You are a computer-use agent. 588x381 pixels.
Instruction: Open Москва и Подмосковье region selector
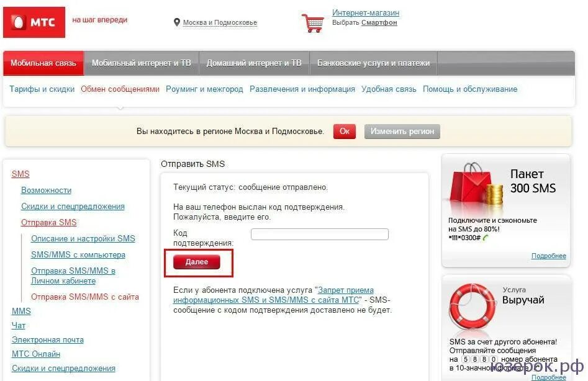tap(220, 22)
